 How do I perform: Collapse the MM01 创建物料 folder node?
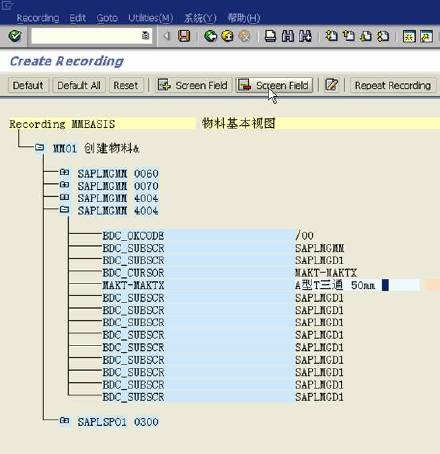click(x=39, y=147)
